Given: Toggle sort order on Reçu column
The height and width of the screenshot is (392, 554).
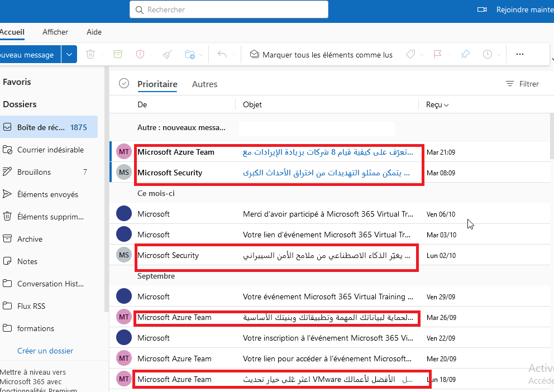Looking at the screenshot, I should click(x=437, y=104).
